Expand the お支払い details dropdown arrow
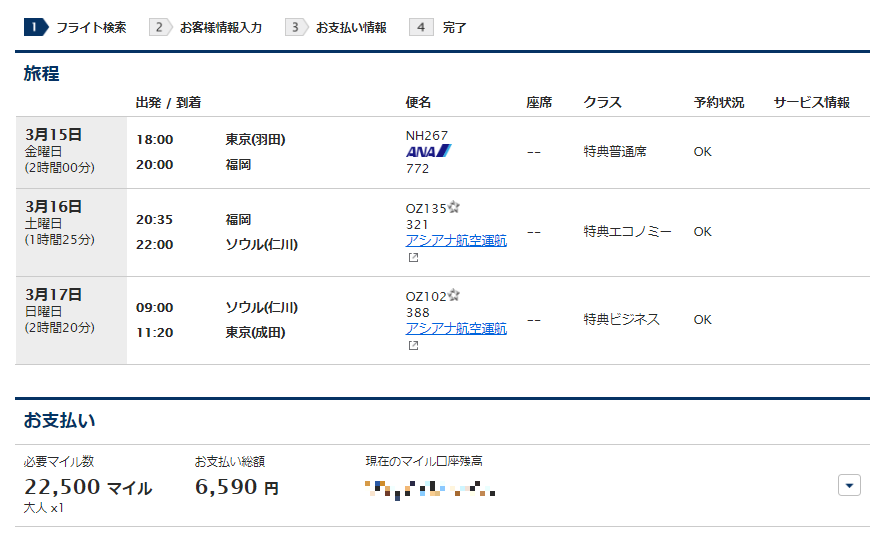The width and height of the screenshot is (876, 539). [x=848, y=485]
